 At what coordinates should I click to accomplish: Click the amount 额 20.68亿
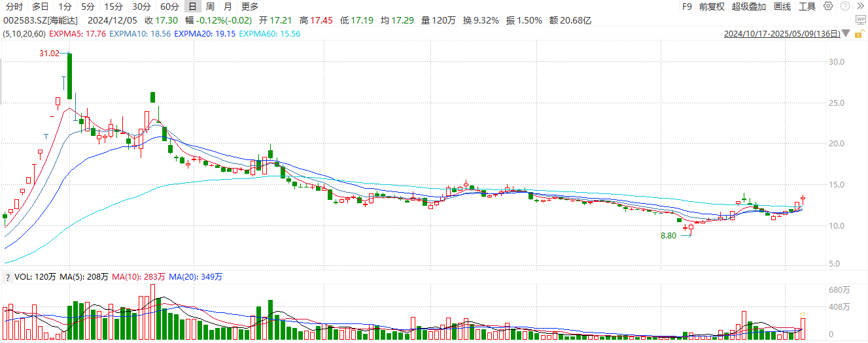(x=570, y=20)
